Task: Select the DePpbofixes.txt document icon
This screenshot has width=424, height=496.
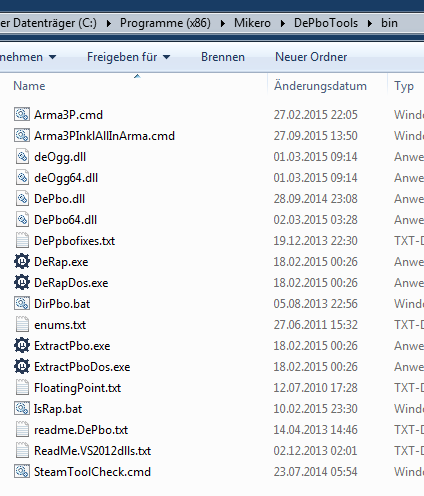Action: pos(22,241)
